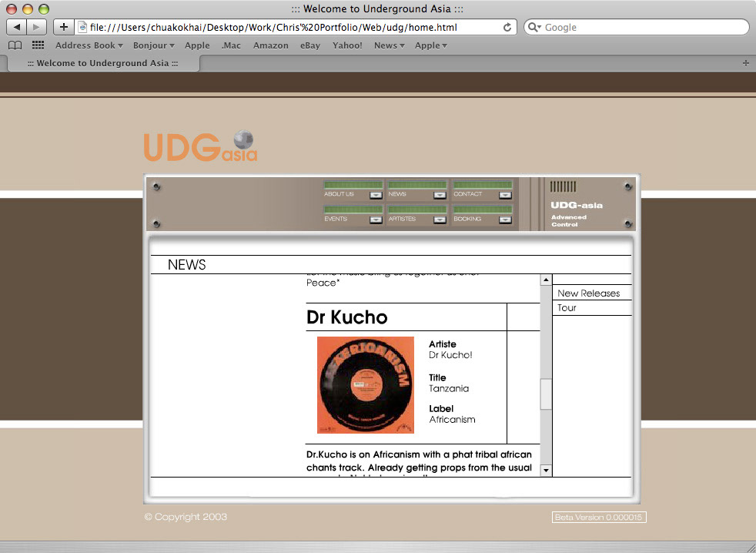Open the Amazon bookmark
Image resolution: width=756 pixels, height=553 pixels.
[270, 45]
